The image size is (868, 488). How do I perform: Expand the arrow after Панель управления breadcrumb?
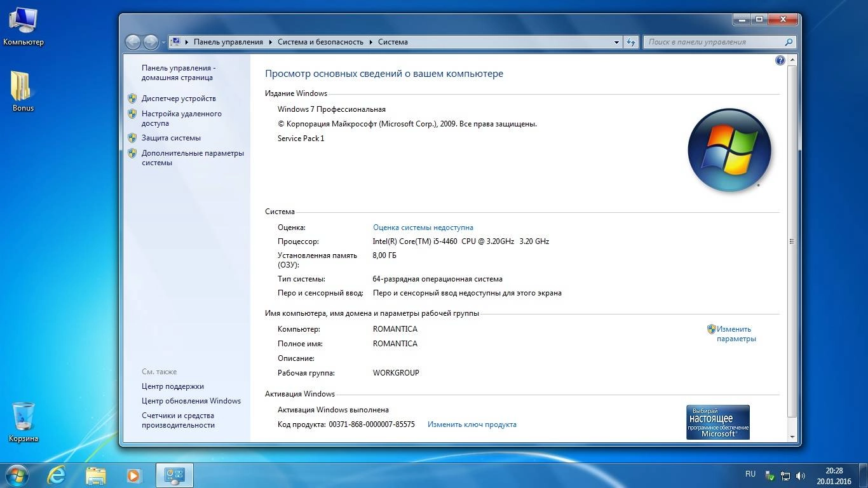click(270, 42)
